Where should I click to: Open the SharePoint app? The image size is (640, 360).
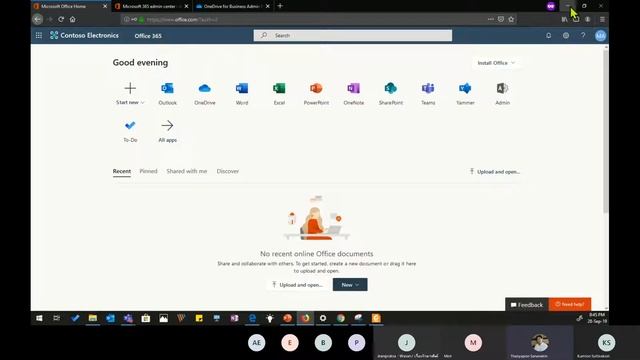[x=391, y=93]
